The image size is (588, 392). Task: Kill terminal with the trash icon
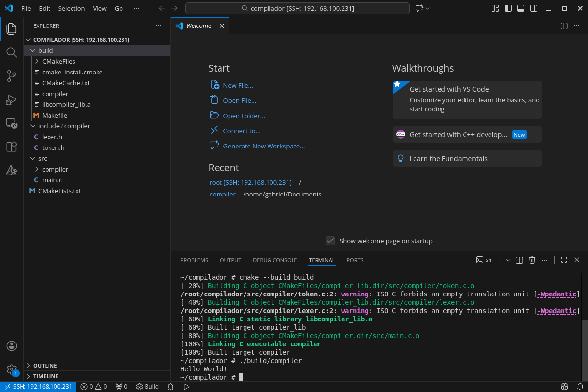[x=532, y=260]
